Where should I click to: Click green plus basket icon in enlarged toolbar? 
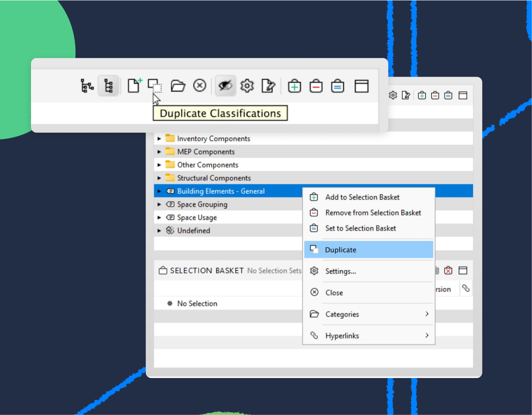294,86
